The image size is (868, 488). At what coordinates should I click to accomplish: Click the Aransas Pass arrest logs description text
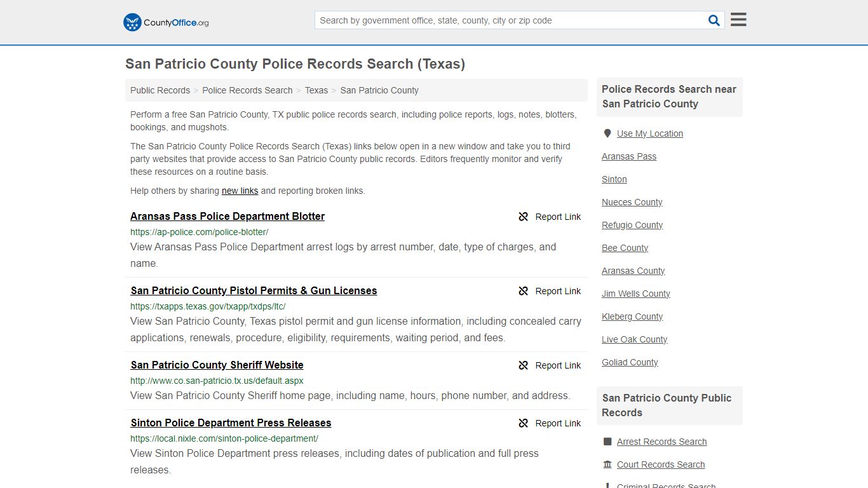click(343, 255)
